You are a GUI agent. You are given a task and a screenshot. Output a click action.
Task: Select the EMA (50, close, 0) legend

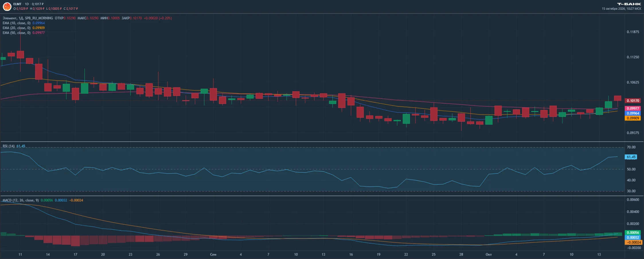point(16,33)
